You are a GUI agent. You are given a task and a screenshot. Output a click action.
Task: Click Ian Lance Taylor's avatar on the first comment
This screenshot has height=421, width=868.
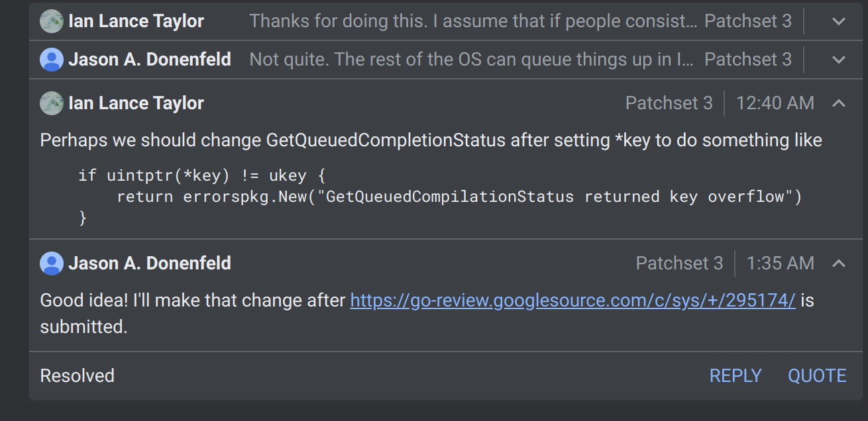(x=52, y=21)
